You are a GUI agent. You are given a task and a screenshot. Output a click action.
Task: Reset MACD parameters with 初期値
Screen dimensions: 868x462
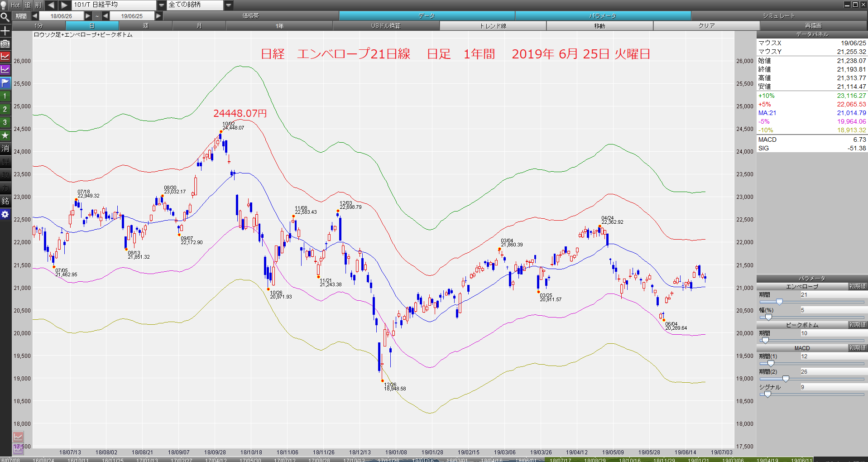(858, 348)
